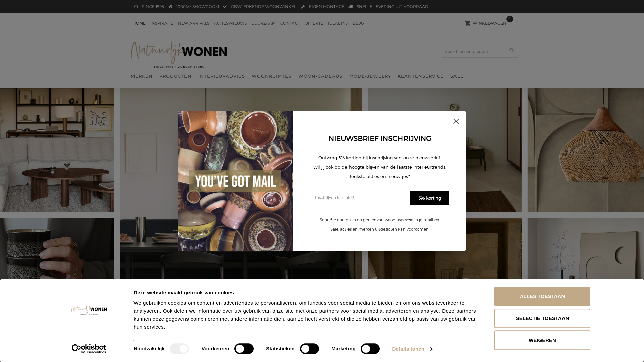The height and width of the screenshot is (362, 644).
Task: Go to the INSPIRATIE page
Action: [162, 23]
